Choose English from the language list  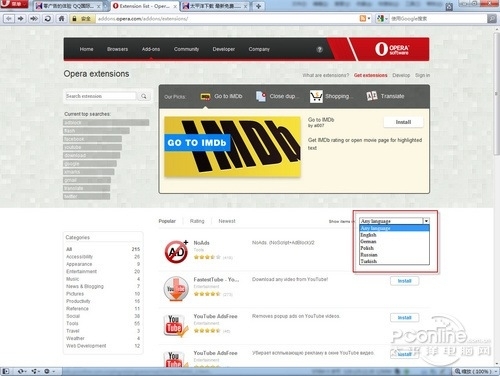coord(368,235)
